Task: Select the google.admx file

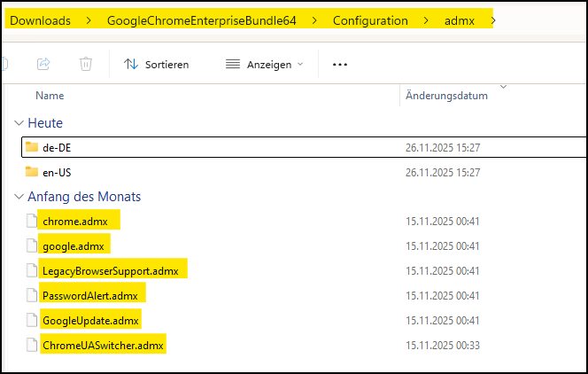Action: pos(73,246)
